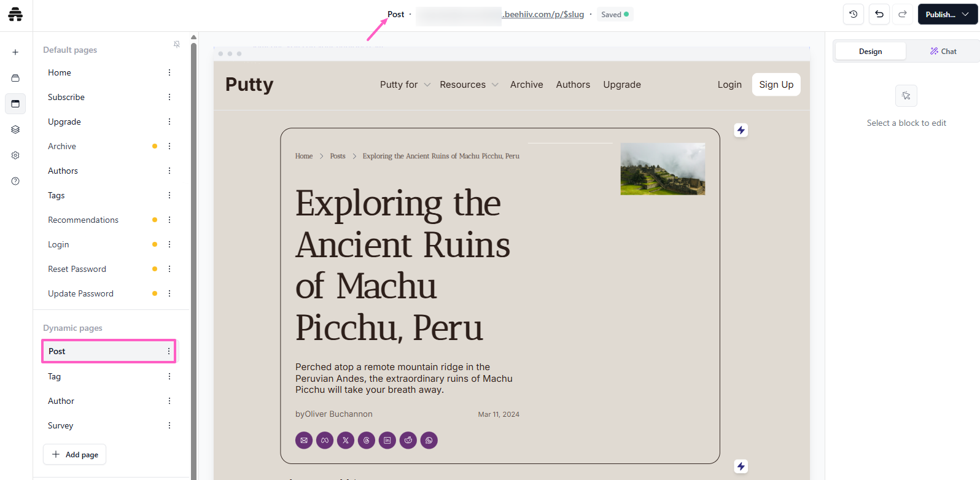The image size is (980, 480).
Task: Open the layers icon in left rail
Action: point(15,130)
